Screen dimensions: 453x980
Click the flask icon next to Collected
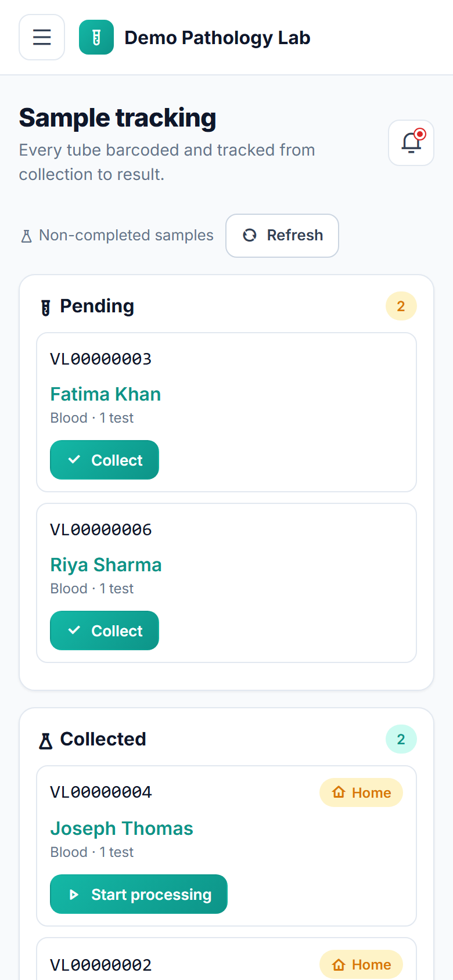[46, 740]
